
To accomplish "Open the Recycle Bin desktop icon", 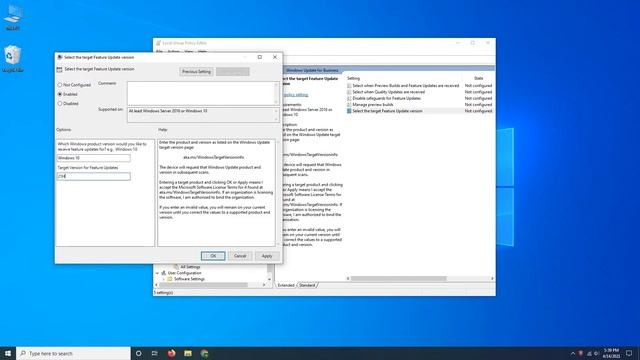I will (x=13, y=59).
